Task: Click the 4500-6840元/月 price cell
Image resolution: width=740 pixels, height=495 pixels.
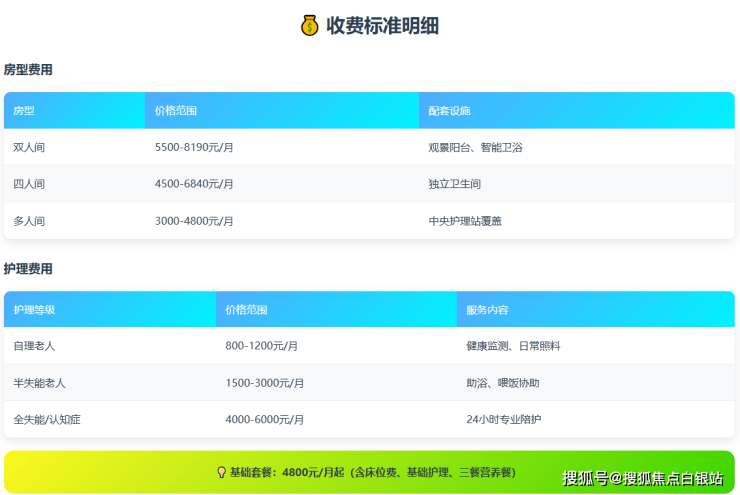Action: point(194,184)
